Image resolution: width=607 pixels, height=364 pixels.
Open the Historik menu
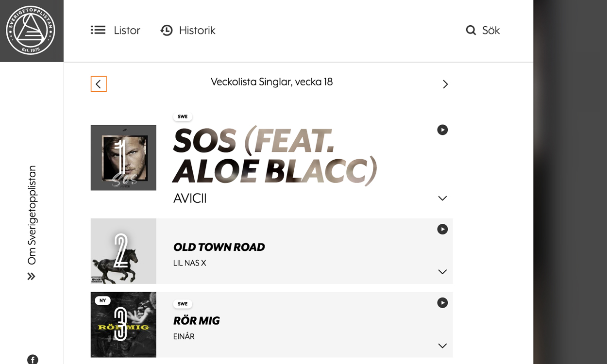188,31
